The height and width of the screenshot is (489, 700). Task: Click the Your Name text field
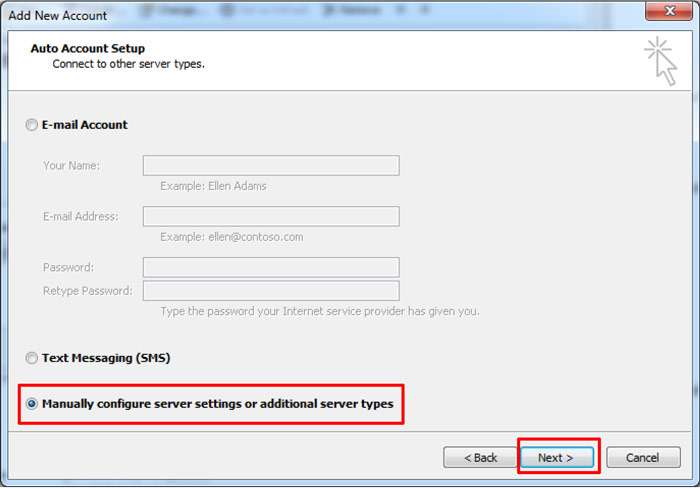pos(271,166)
